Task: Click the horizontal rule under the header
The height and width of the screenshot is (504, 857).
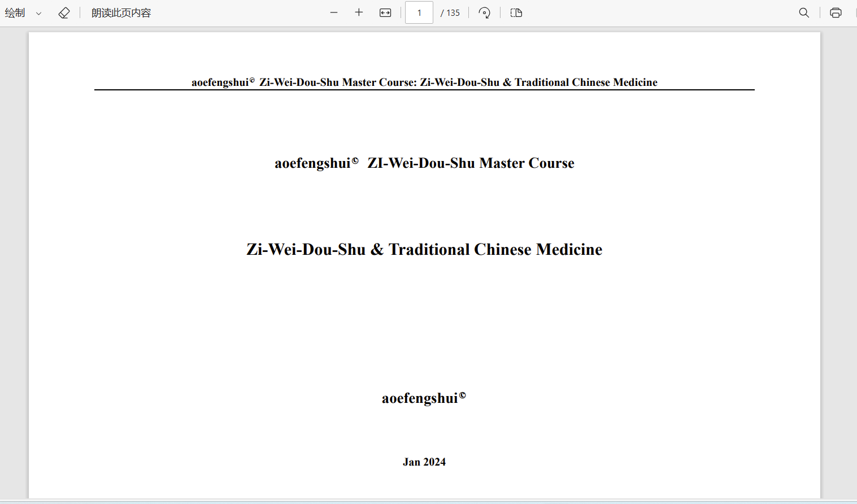Action: pyautogui.click(x=424, y=90)
